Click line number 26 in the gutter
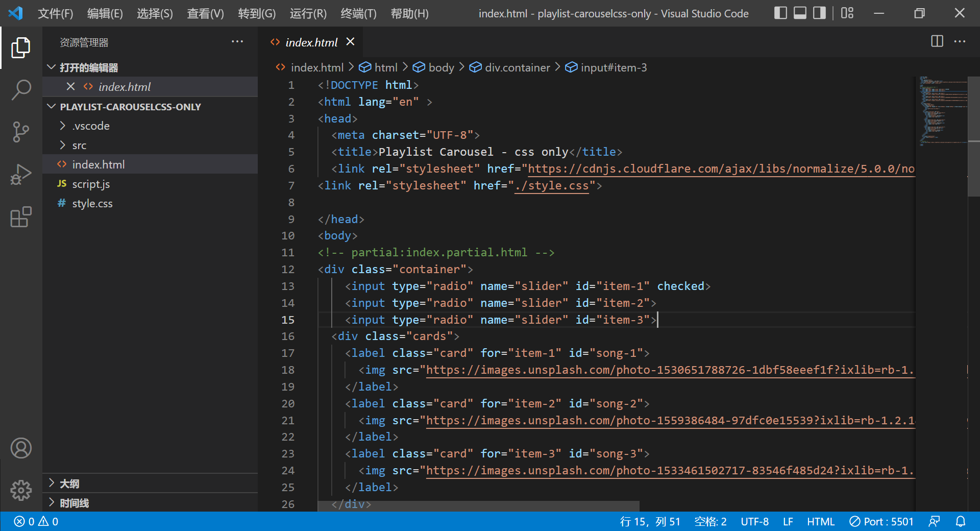The width and height of the screenshot is (980, 531). point(288,504)
